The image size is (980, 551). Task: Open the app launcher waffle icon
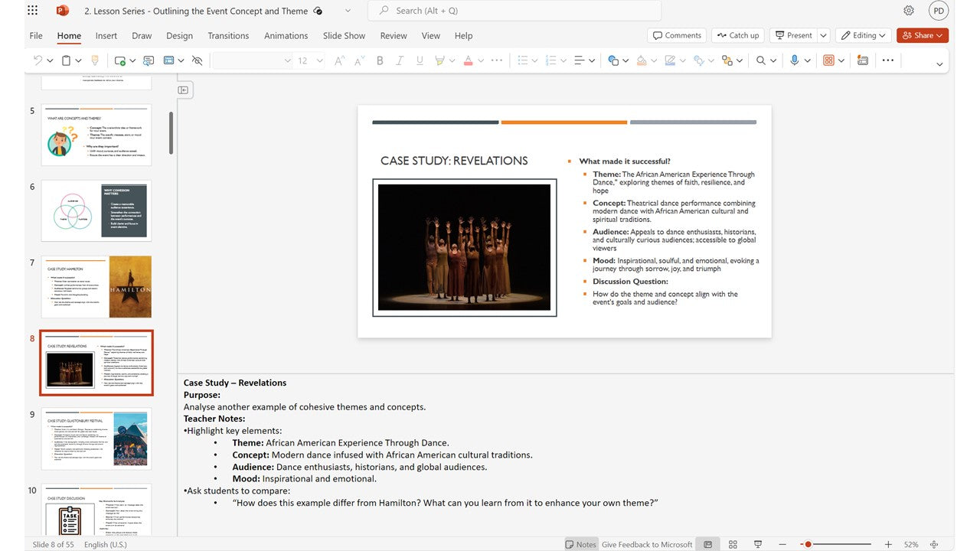[32, 11]
